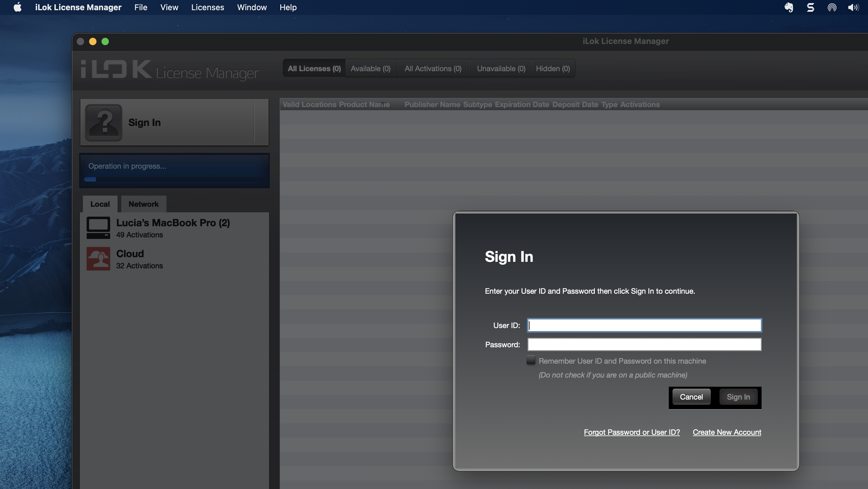Open the Apple menu
Image resolution: width=868 pixels, height=489 pixels.
[18, 7]
